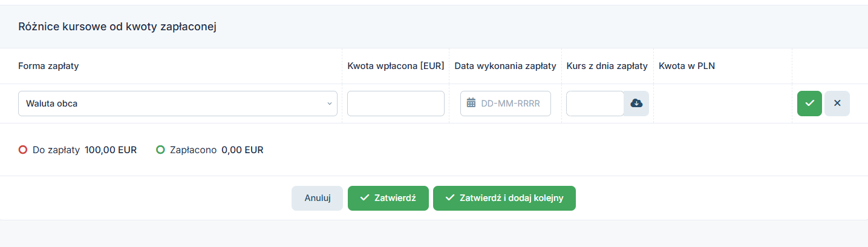The height and width of the screenshot is (247, 868).
Task: Click the 100,00 EUR amount due
Action: tap(111, 150)
